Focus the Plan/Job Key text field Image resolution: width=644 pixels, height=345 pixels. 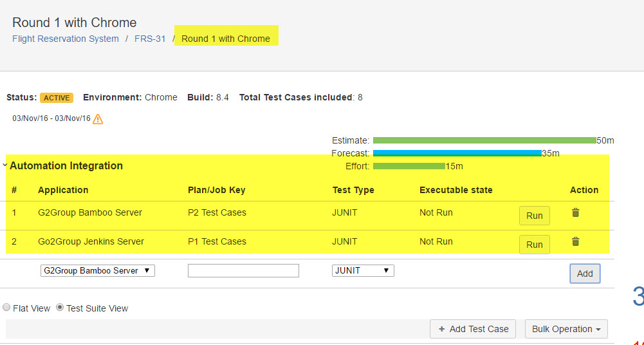(x=243, y=271)
